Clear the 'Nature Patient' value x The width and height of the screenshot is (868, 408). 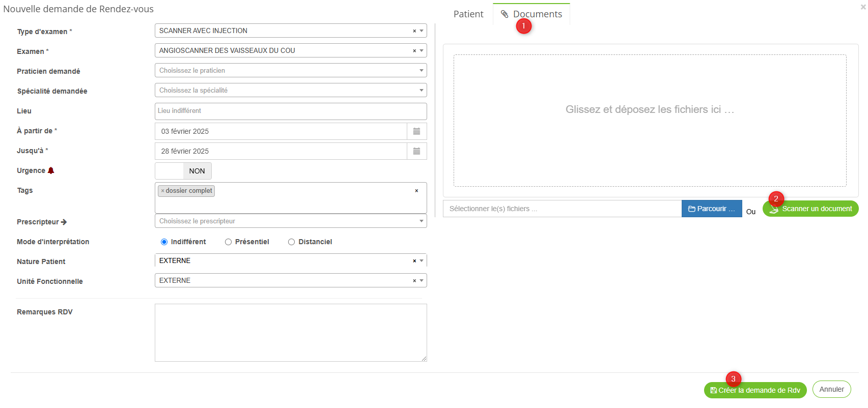pos(414,261)
